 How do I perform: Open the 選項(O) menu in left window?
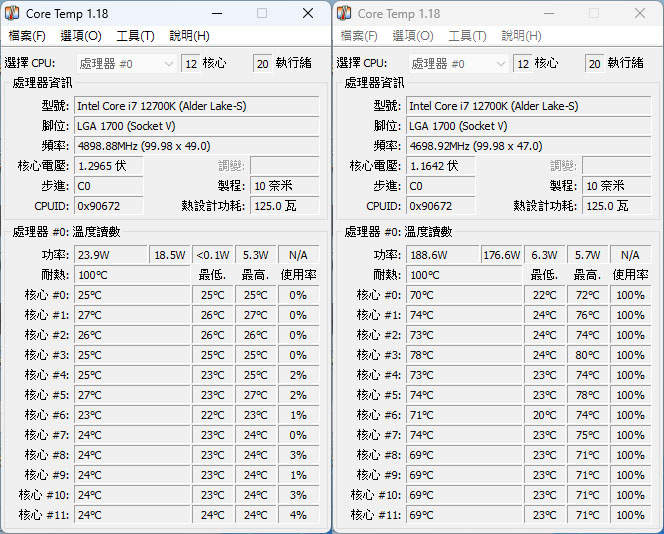click(x=81, y=36)
